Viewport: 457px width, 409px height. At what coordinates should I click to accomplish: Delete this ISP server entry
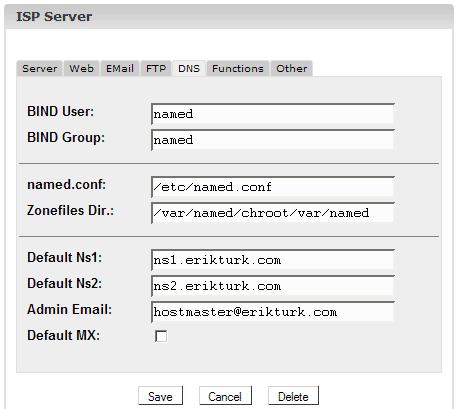pyautogui.click(x=293, y=396)
